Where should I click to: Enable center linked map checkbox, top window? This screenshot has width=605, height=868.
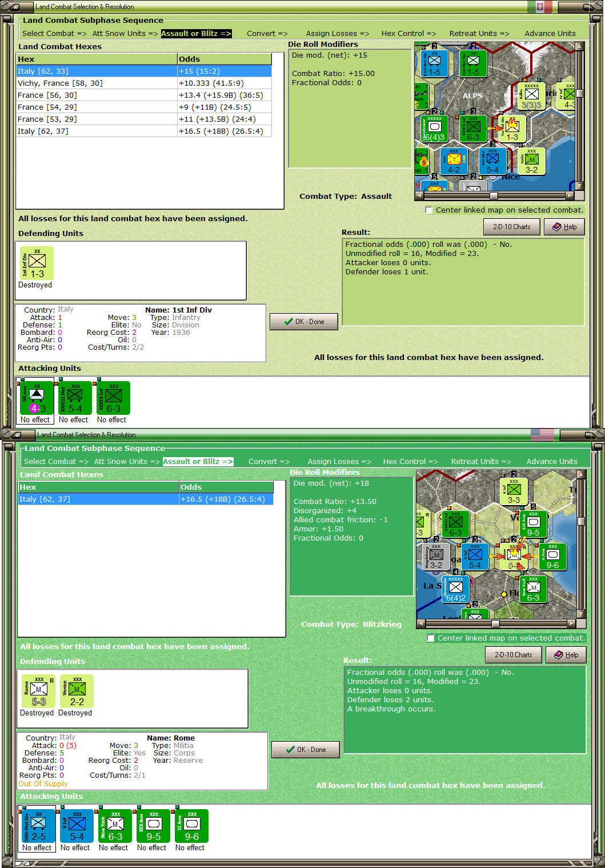(x=429, y=210)
